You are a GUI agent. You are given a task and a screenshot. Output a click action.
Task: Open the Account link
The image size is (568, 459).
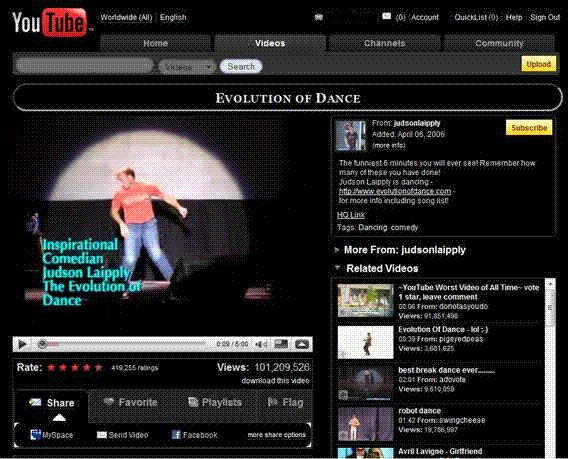pos(425,17)
